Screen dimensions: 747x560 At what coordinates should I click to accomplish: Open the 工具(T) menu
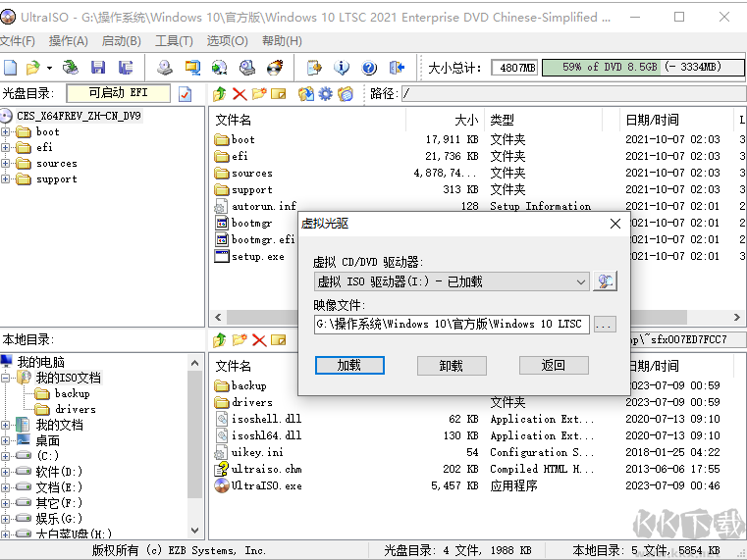(174, 41)
